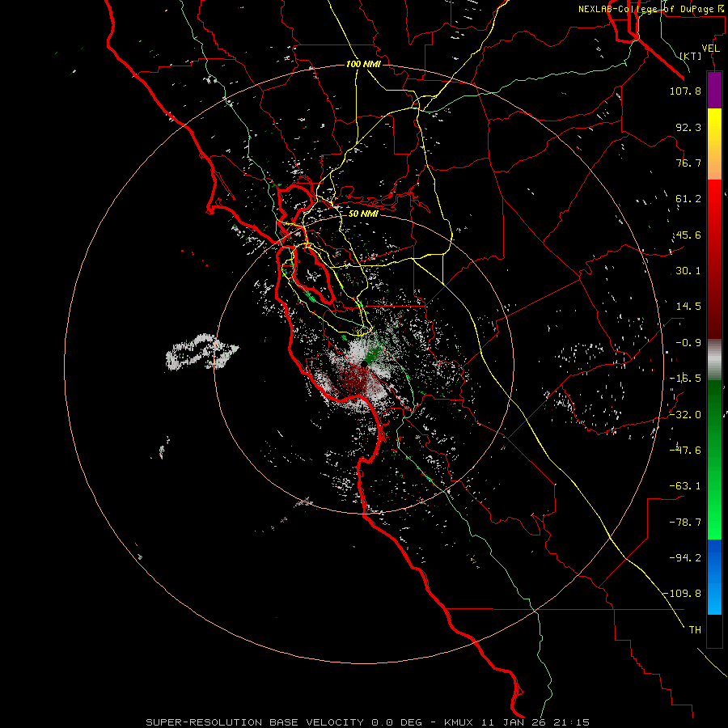Select the -0.9 velocity scale value

pyautogui.click(x=688, y=343)
